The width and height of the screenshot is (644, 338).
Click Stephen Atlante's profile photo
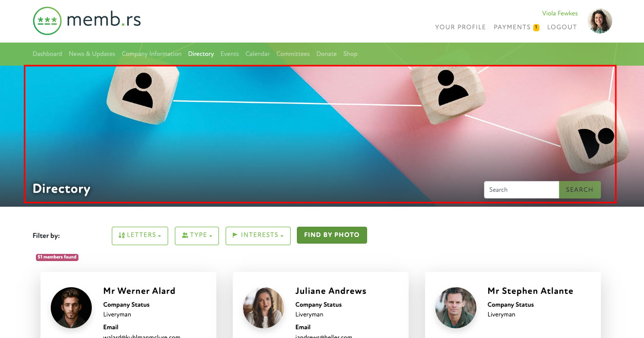coord(456,308)
